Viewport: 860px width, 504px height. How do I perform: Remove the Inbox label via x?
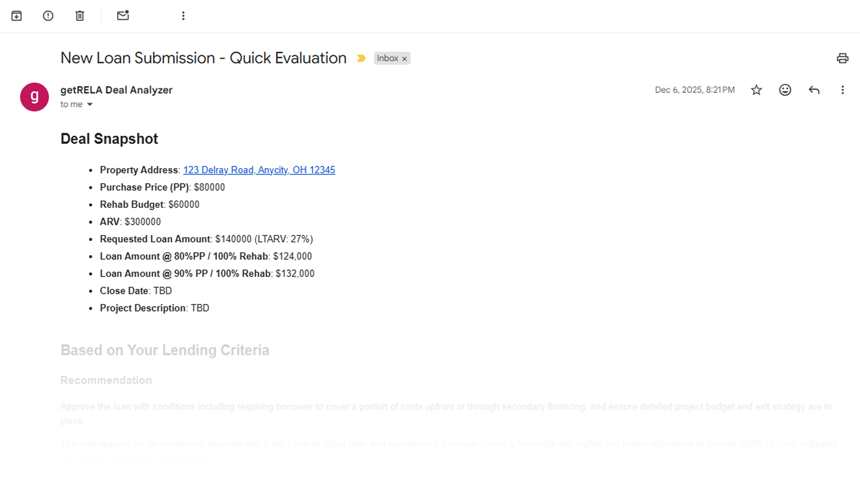coord(405,59)
